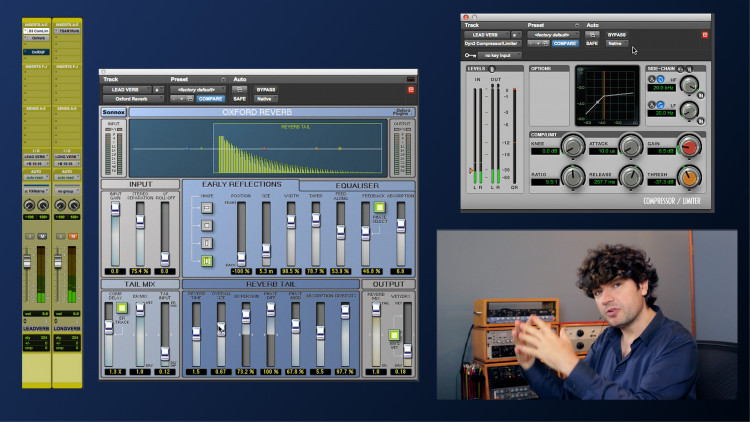
Task: Select the second shape icon in Early Reflections
Action: point(207,225)
